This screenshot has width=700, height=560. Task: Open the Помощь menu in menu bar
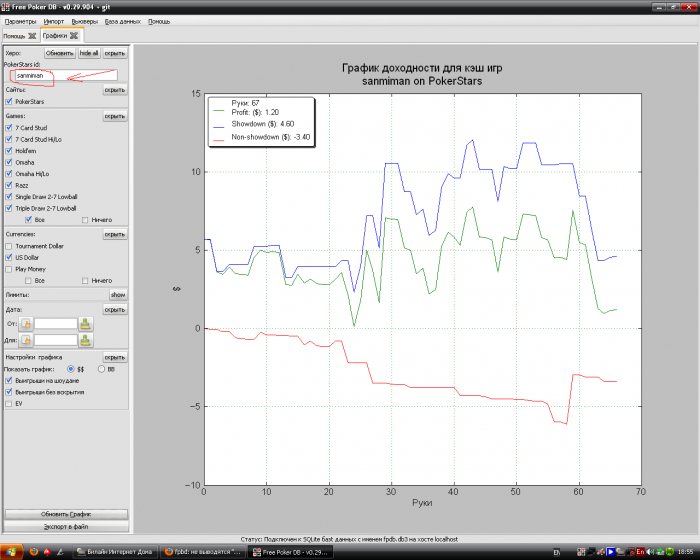coord(159,21)
